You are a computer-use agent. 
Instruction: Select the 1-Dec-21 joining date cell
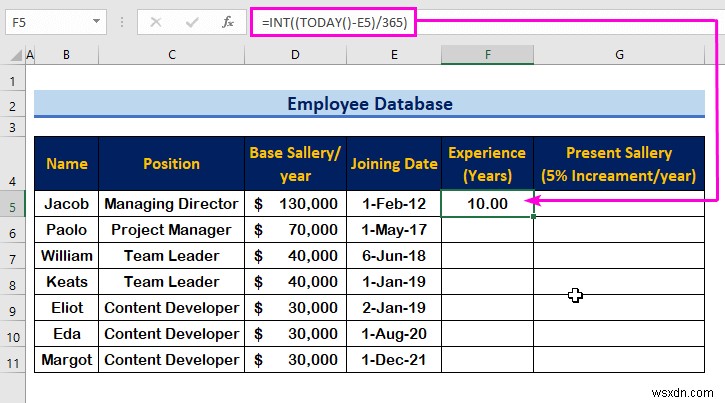pyautogui.click(x=394, y=360)
